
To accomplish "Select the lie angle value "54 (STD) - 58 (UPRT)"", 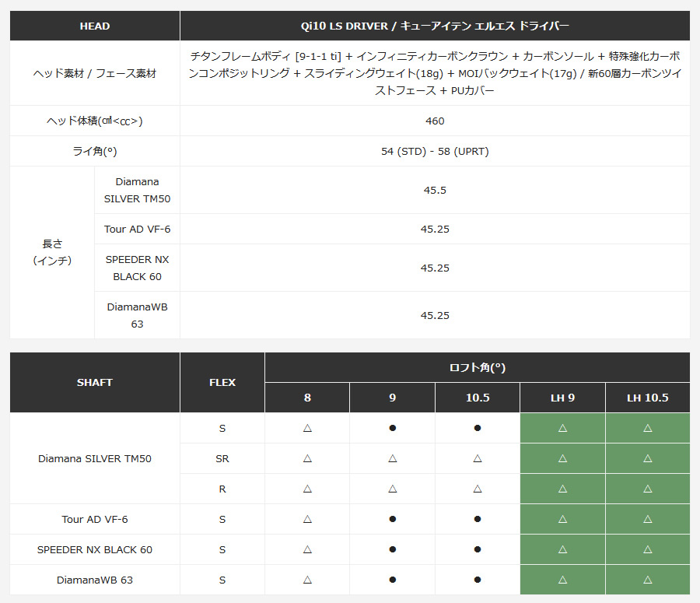I will point(435,152).
